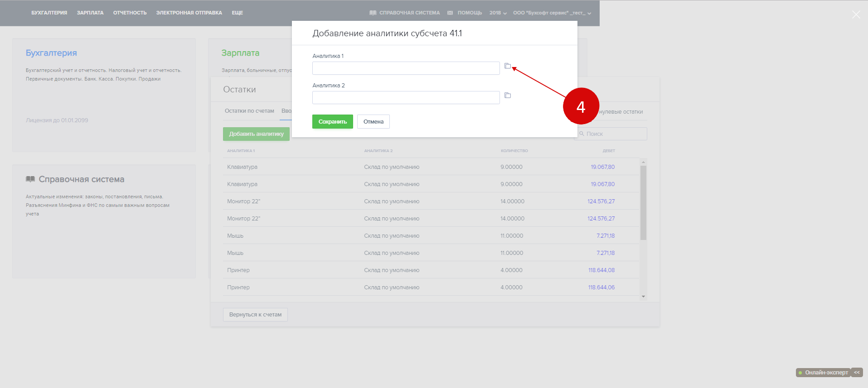The image size is (868, 388).
Task: Expand the ООО "Бухсофт сервис" company dropdown
Action: (x=552, y=13)
